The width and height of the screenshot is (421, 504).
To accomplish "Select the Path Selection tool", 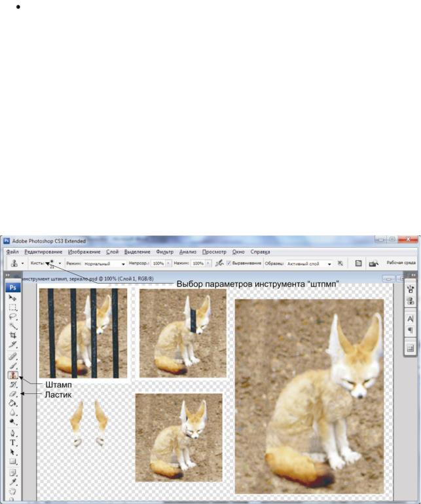I will tap(12, 452).
